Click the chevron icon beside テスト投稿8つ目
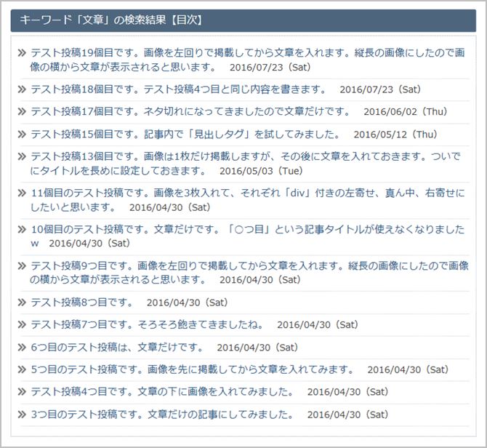This screenshot has height=448, width=487. tap(21, 303)
